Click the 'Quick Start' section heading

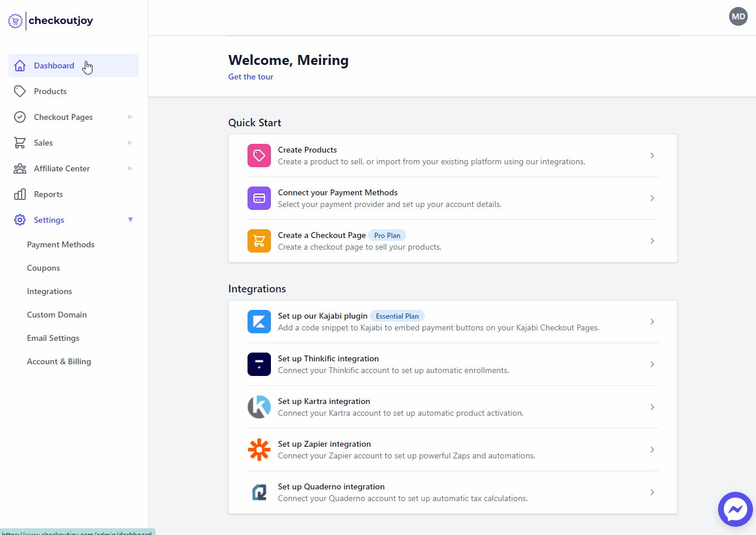click(x=255, y=123)
